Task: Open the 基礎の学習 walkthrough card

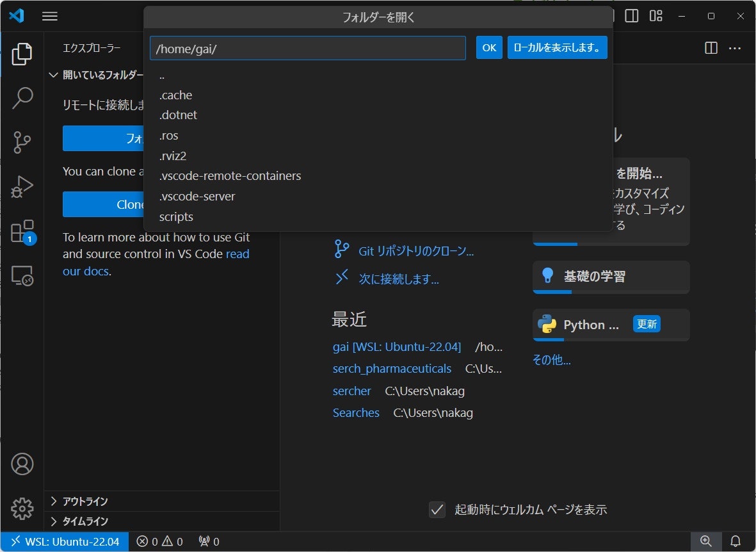Action: 611,277
